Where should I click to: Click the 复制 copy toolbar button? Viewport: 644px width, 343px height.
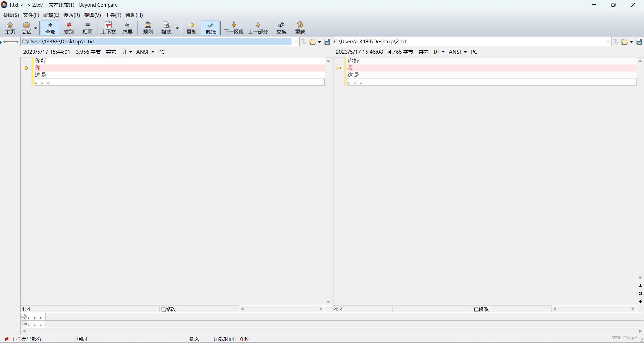192,28
